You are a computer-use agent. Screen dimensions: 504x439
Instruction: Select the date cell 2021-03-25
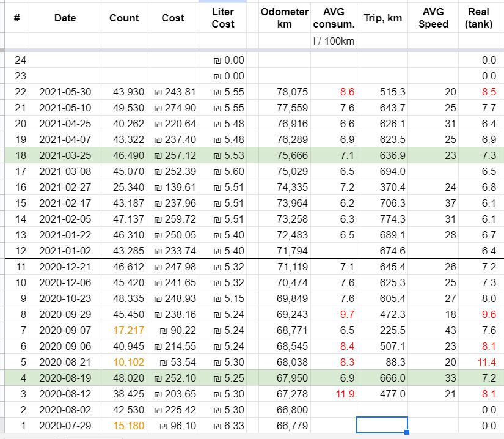(x=65, y=156)
